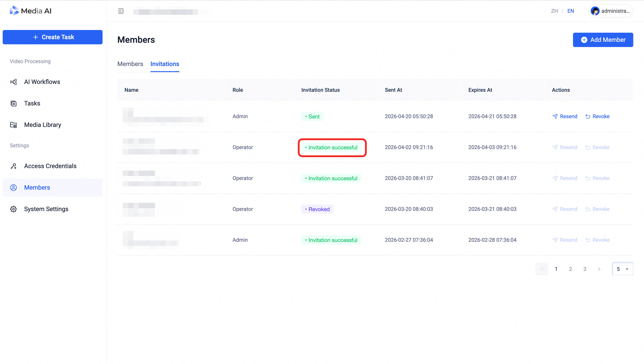The width and height of the screenshot is (644, 364).
Task: Go to the next page with right chevron
Action: tap(599, 269)
